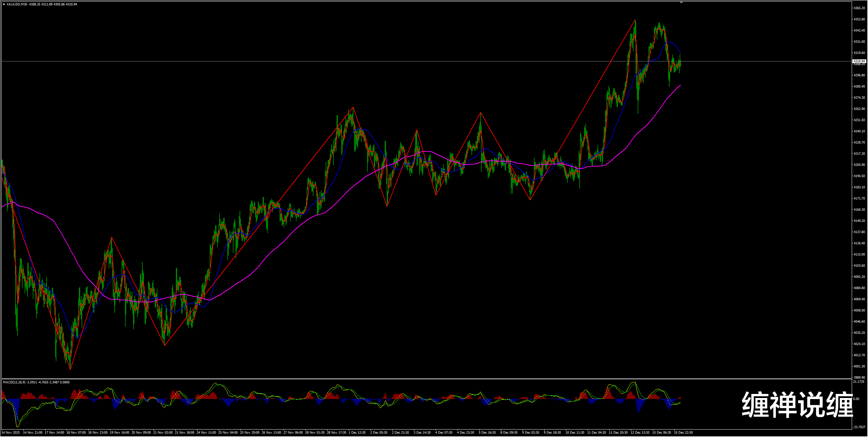
Task: Click the 14 Nov 2025 time label
Action: click(x=11, y=433)
